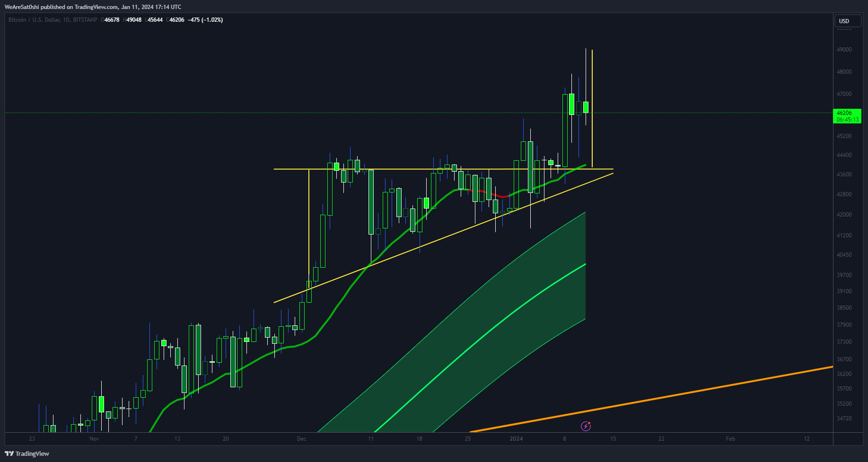Image resolution: width=868 pixels, height=462 pixels.
Task: Click the TradingView logo at bottom left
Action: 27,453
